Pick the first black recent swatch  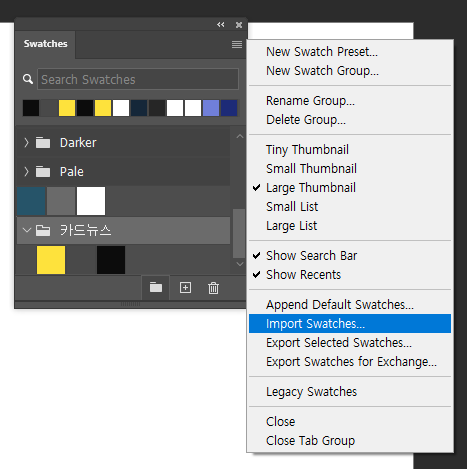[31, 108]
